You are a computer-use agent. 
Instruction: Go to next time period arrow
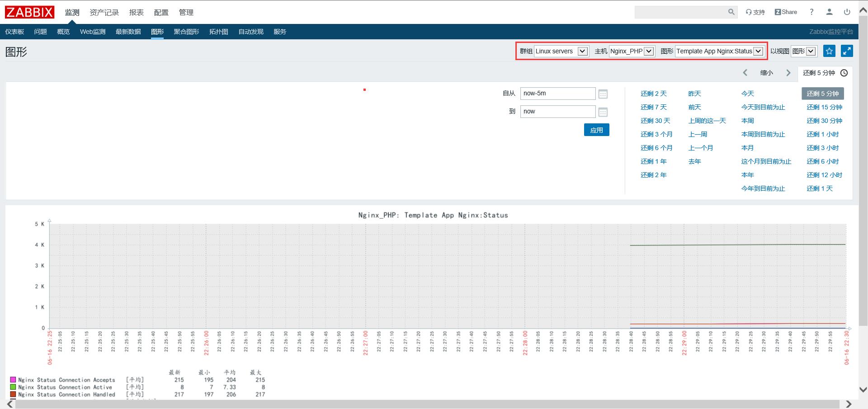pyautogui.click(x=788, y=73)
